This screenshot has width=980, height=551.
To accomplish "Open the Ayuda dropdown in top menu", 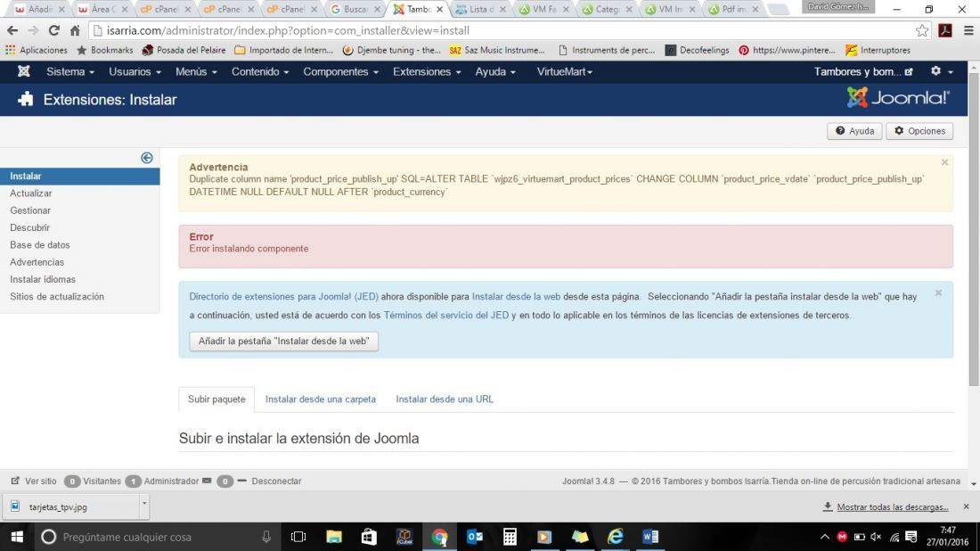I will pyautogui.click(x=495, y=71).
